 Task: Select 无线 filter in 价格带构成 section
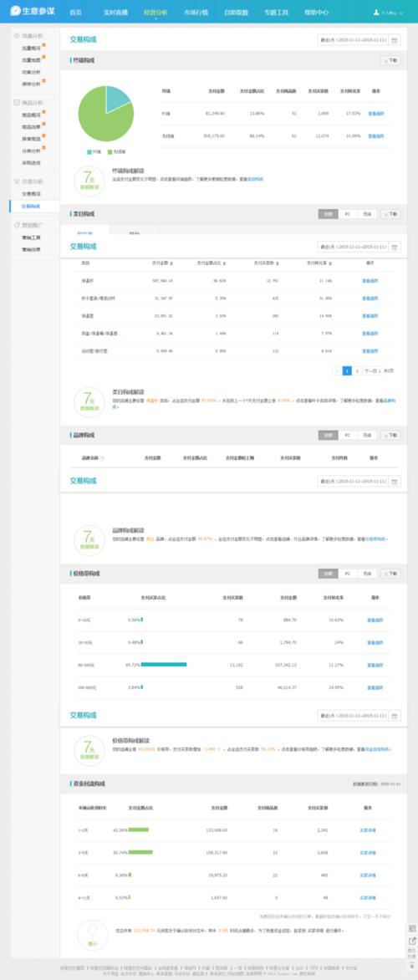pos(367,573)
